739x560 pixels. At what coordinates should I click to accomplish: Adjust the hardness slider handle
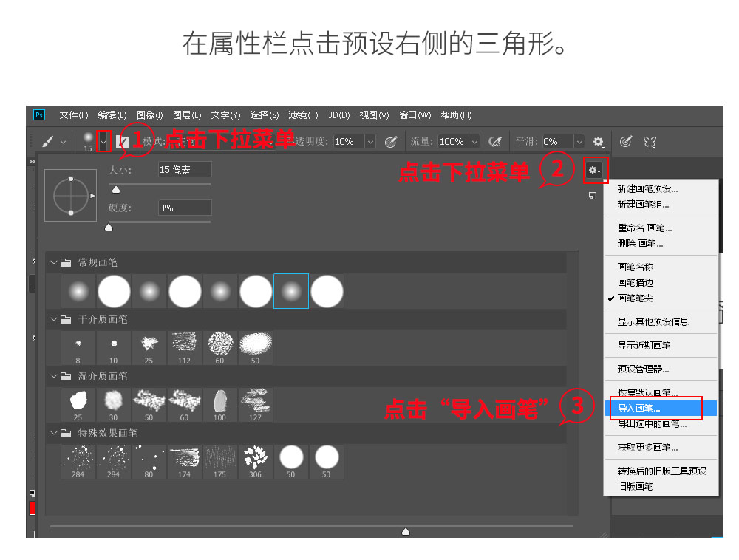tap(109, 228)
